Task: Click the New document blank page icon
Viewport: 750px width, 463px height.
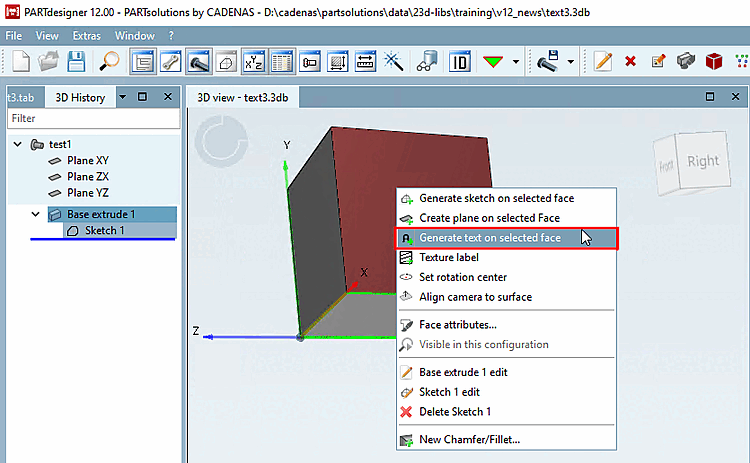Action: click(x=21, y=62)
